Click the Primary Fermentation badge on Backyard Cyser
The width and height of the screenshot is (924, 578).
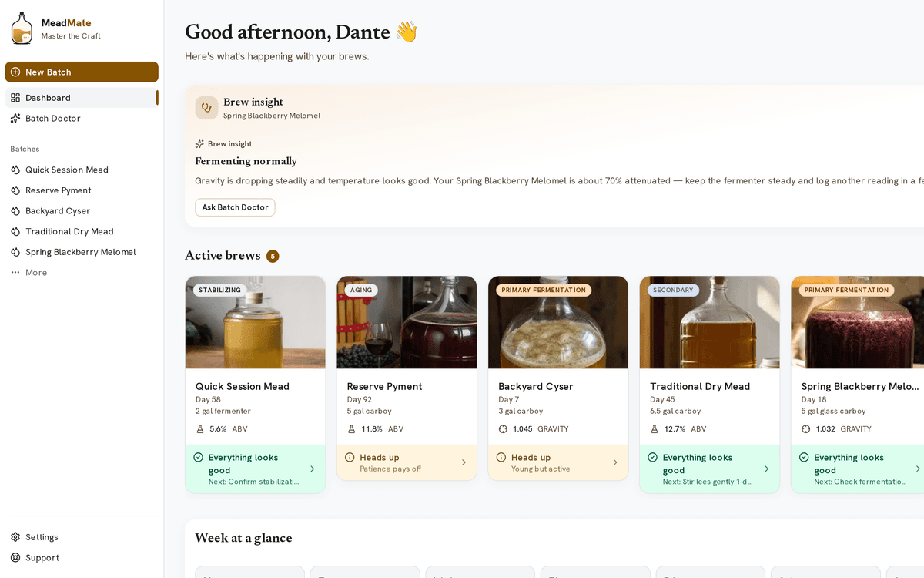[x=544, y=291]
